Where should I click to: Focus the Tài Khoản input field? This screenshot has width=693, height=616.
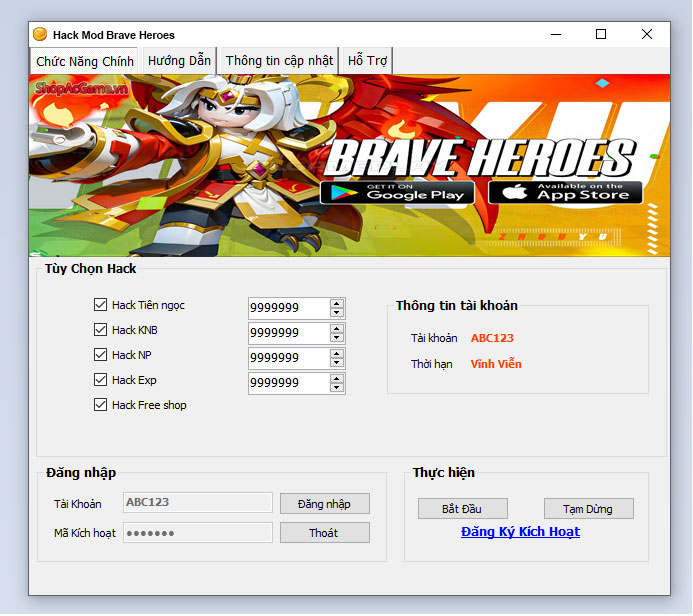point(198,502)
